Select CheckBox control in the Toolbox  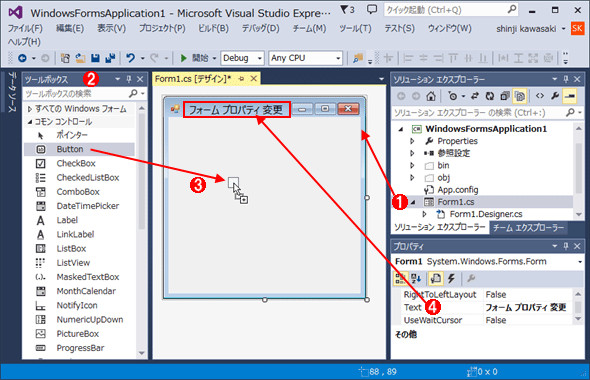76,163
